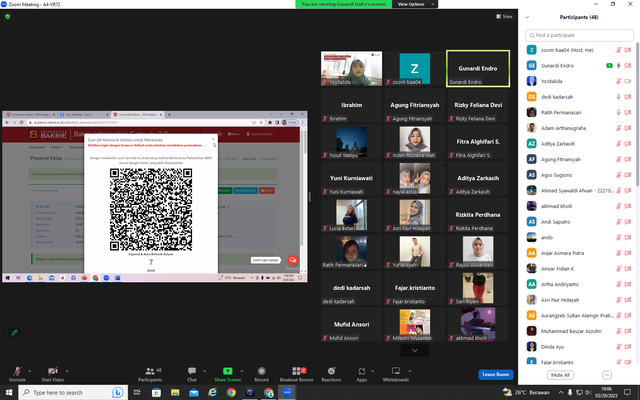This screenshot has height=400, width=640.
Task: Click the Find a participant search field
Action: 579,35
